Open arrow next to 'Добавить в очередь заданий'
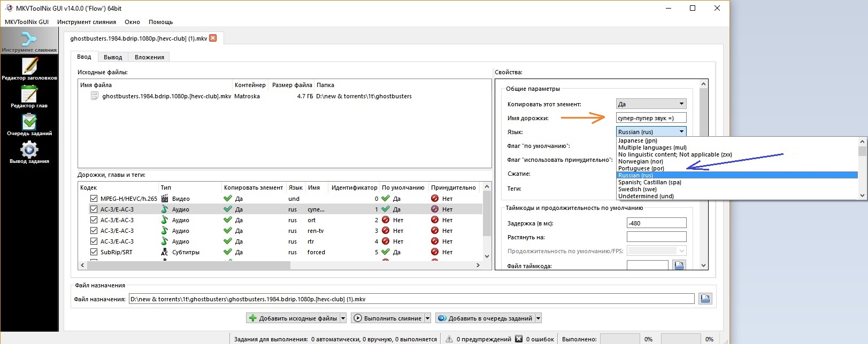The height and width of the screenshot is (344, 868). click(x=538, y=318)
